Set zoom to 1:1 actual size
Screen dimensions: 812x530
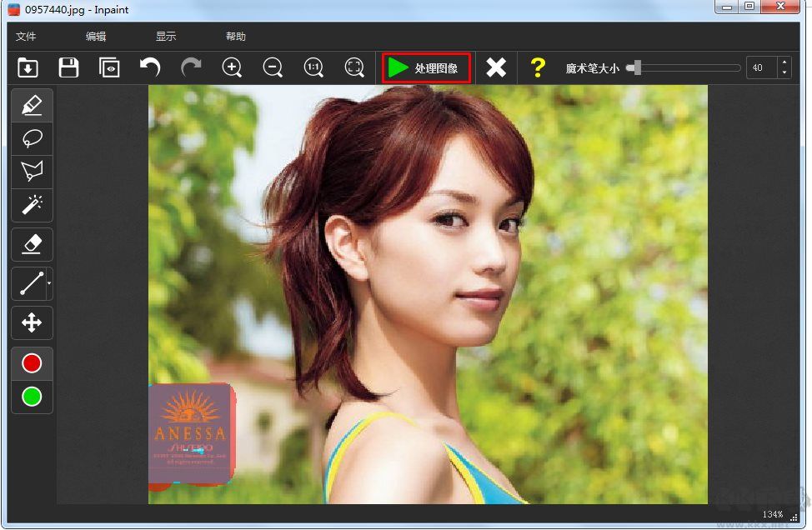(x=313, y=67)
